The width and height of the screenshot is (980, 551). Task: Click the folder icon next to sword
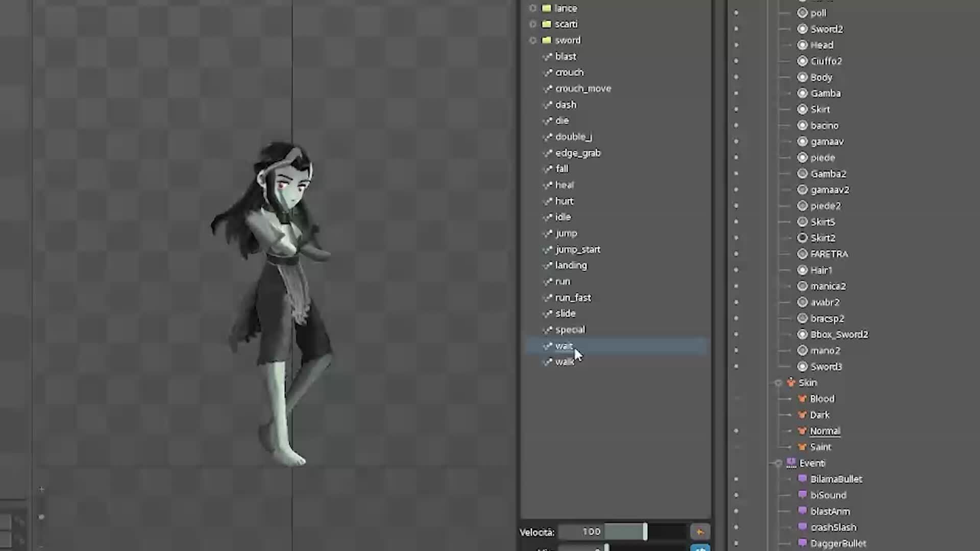coord(546,40)
